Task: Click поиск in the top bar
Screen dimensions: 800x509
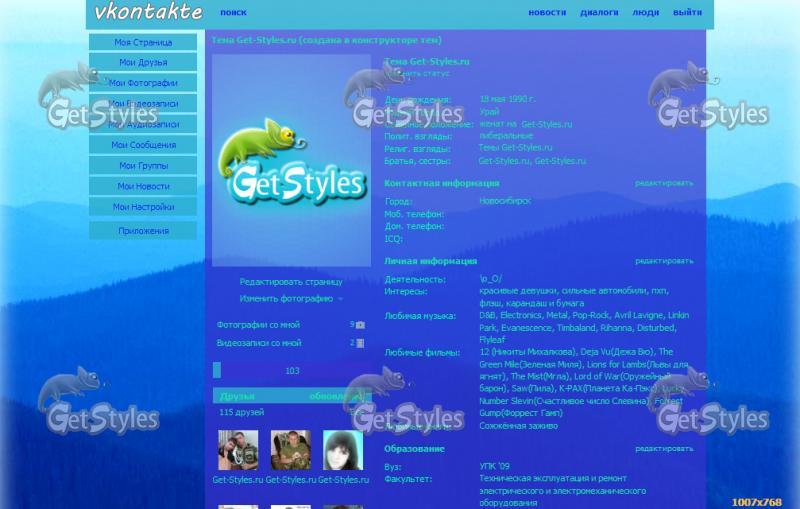Action: coord(233,13)
